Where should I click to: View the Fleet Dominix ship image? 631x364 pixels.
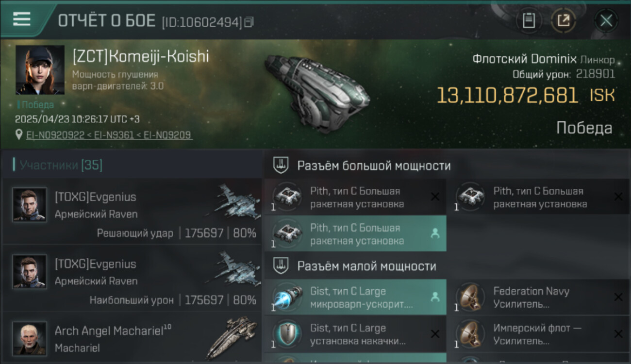click(x=316, y=93)
